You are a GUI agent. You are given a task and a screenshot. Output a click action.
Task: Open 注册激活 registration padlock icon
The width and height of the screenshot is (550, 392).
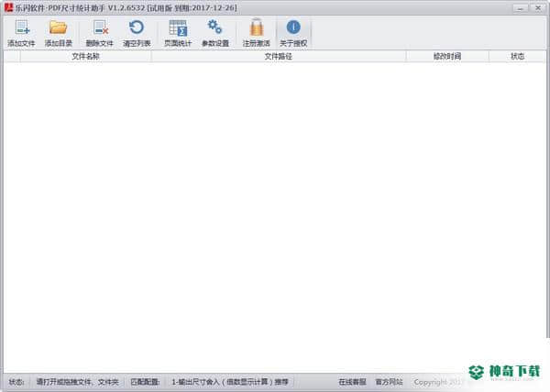(x=256, y=33)
